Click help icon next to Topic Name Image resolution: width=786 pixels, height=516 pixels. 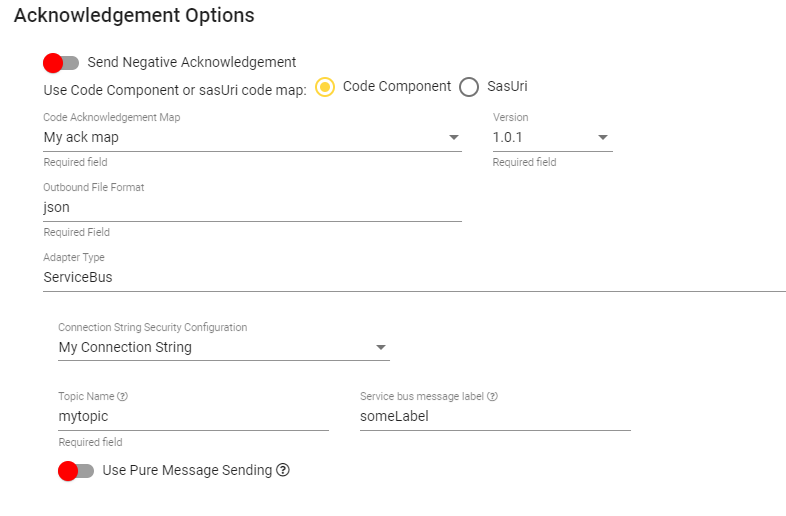(x=122, y=397)
